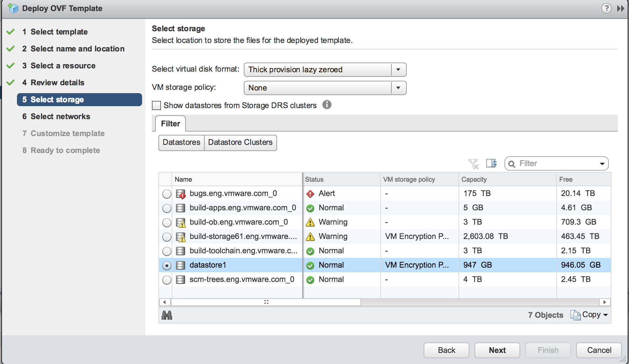Select the radio button for build-apps.eng.vmware.com_0
This screenshot has width=629, height=364.
pyautogui.click(x=167, y=208)
